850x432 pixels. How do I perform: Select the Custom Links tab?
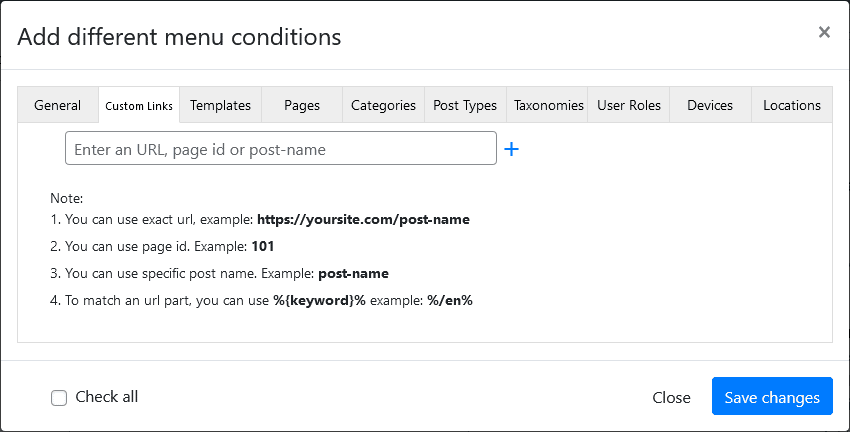(x=139, y=105)
